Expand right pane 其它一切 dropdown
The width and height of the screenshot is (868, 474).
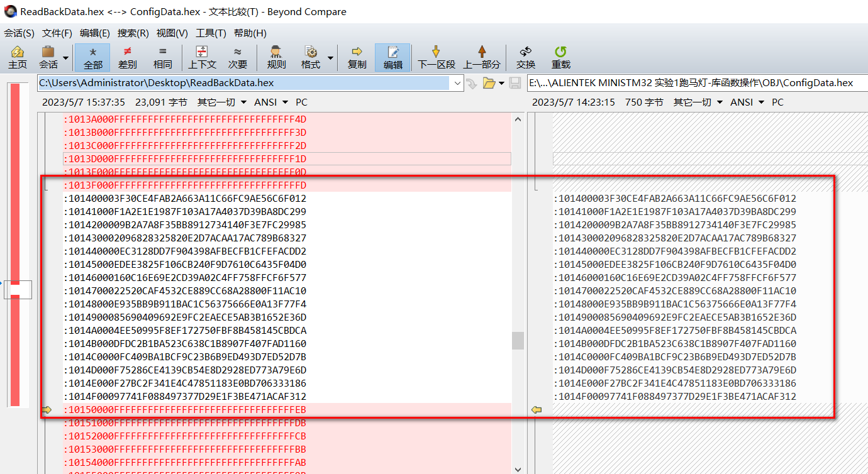[699, 102]
